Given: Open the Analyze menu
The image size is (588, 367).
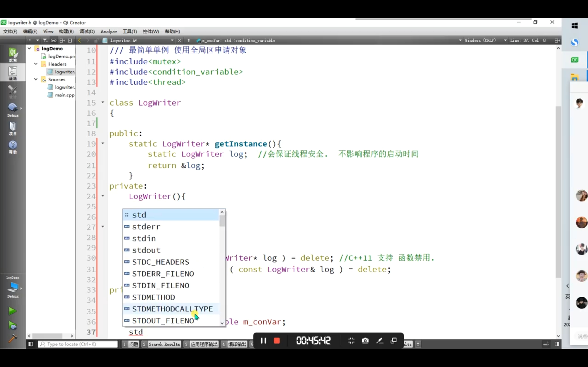Looking at the screenshot, I should 108,31.
